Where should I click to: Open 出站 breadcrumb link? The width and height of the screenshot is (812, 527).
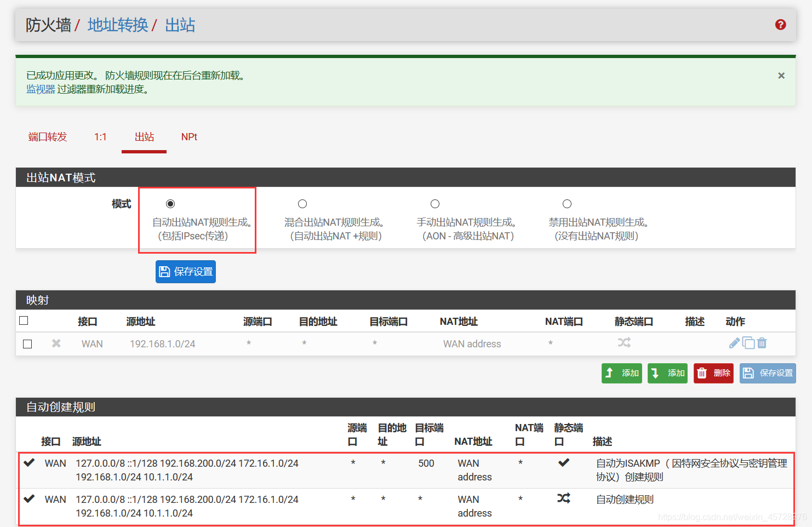click(180, 25)
